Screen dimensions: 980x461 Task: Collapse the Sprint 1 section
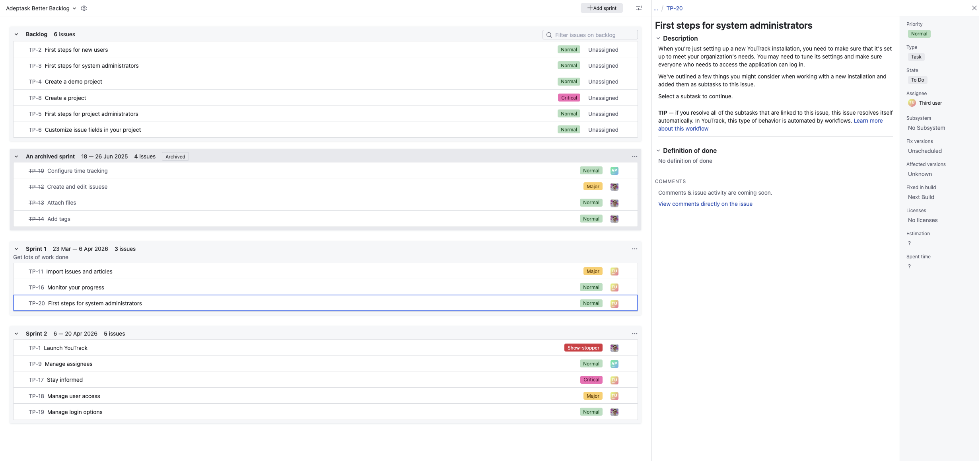pos(16,249)
